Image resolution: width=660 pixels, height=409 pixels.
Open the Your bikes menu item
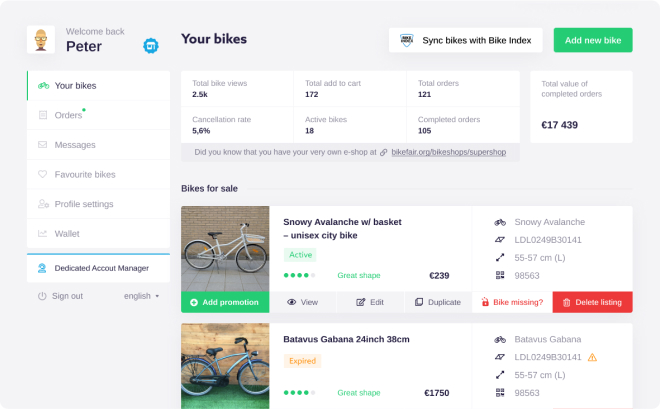76,86
